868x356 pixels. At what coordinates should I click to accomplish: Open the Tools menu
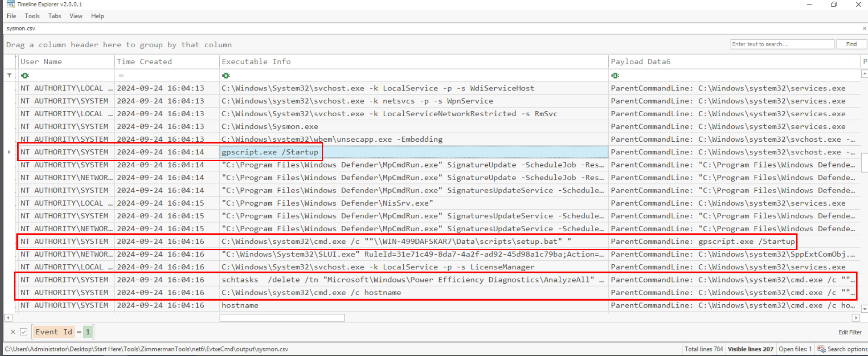(32, 16)
